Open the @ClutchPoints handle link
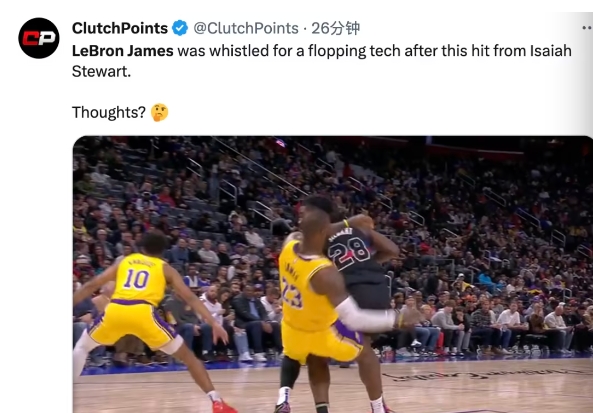This screenshot has width=593, height=413. 246,28
